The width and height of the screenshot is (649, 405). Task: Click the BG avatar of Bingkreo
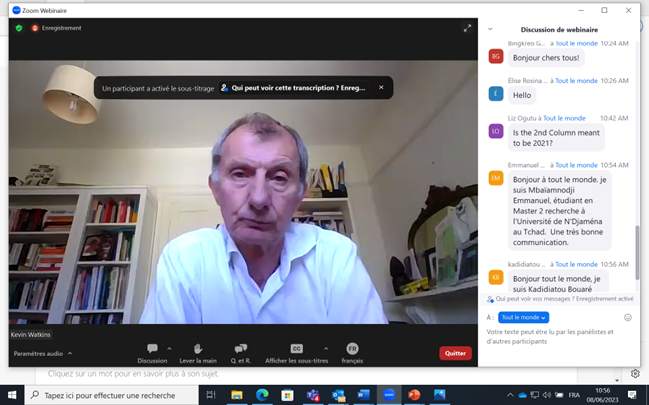[496, 56]
